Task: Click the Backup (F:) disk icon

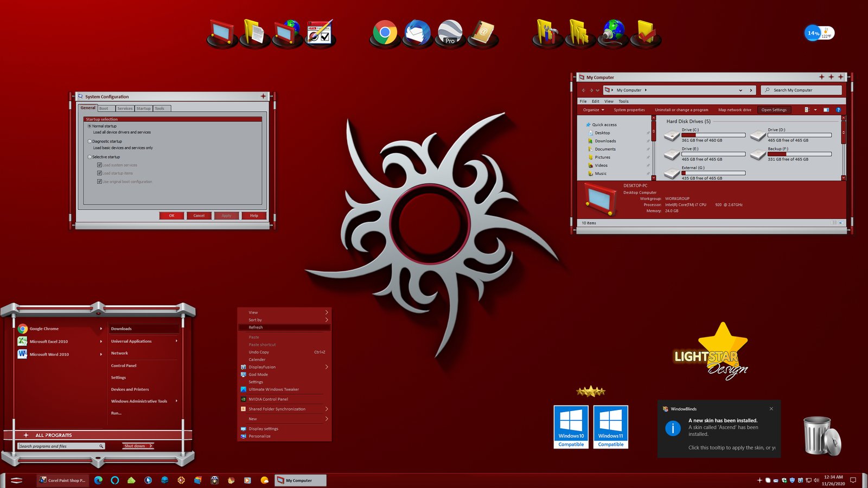Action: 758,154
